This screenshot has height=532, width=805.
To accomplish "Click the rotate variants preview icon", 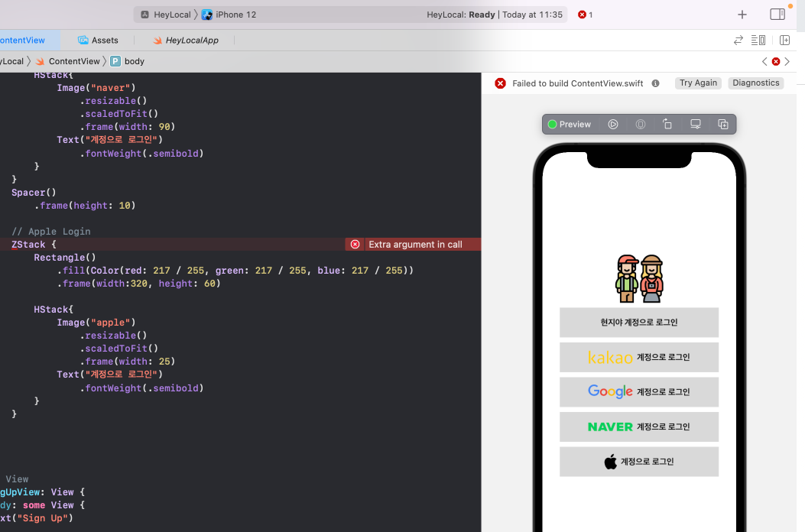I will 667,125.
